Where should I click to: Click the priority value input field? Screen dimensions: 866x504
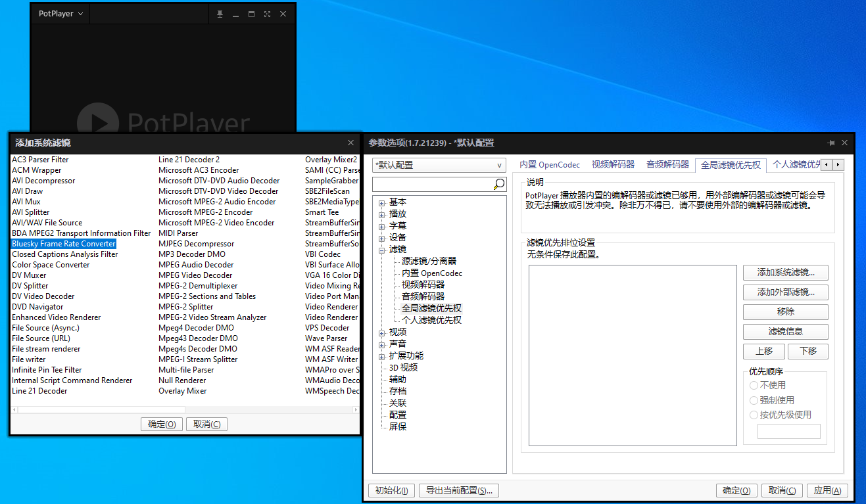click(789, 432)
